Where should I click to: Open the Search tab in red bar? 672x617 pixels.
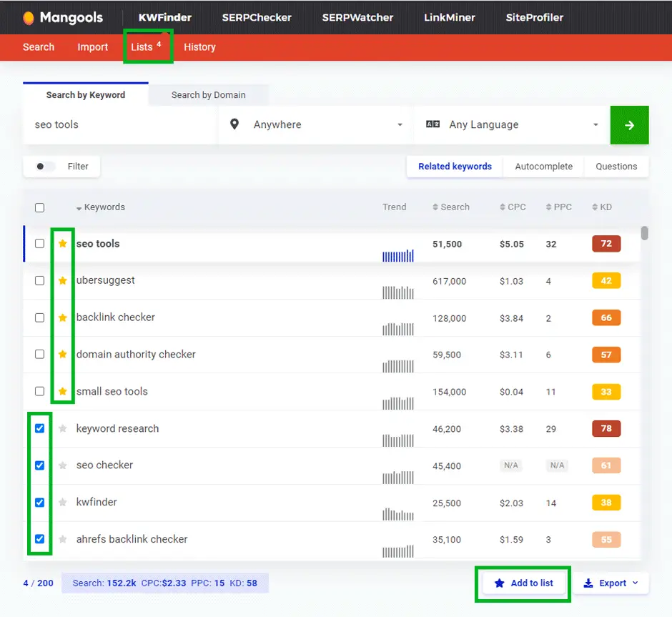coord(39,47)
